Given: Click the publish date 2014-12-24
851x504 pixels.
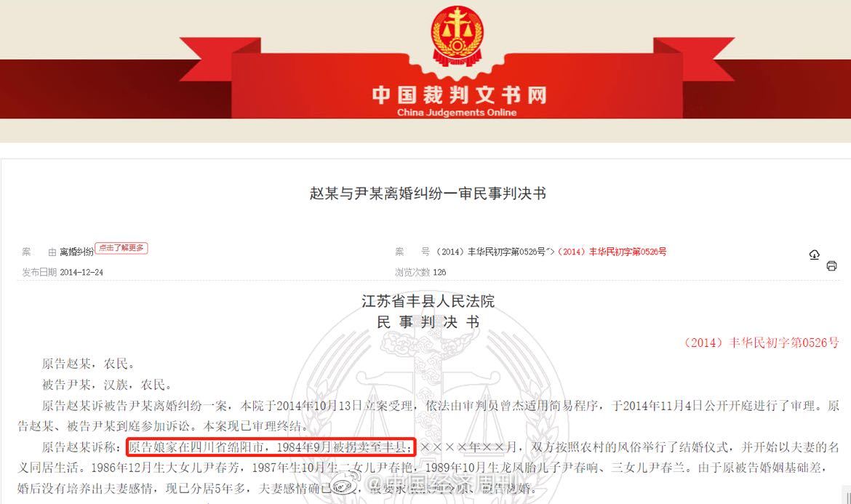Looking at the screenshot, I should (x=81, y=272).
